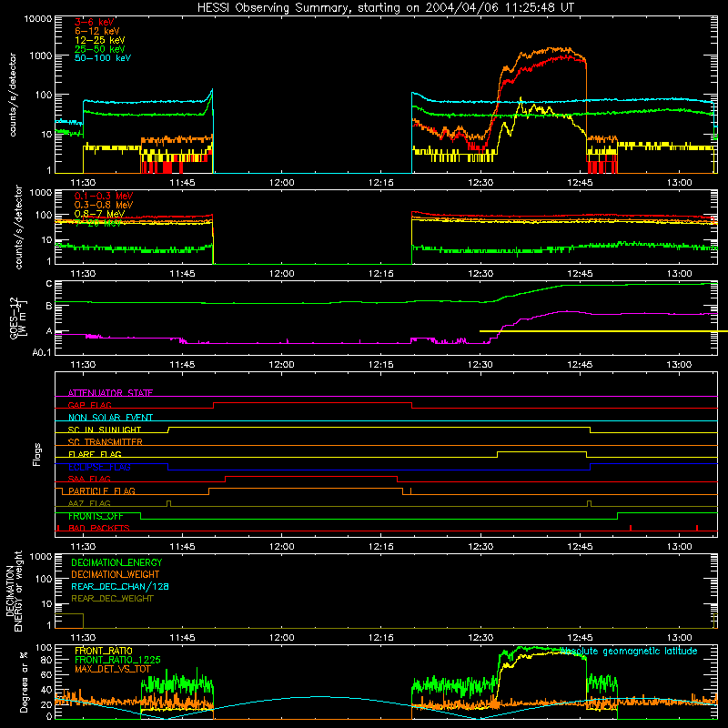This screenshot has width=728, height=728.
Task: Click the ATTENUATOR_STATE flag label
Action: (110, 393)
